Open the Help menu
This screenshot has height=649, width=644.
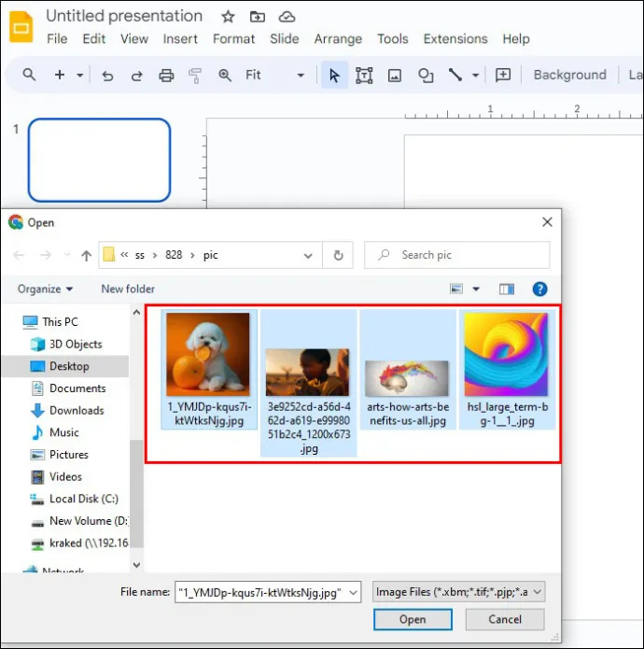(516, 39)
